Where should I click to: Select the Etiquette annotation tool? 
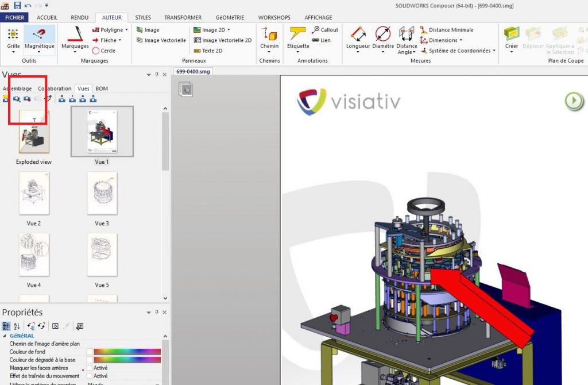[298, 40]
